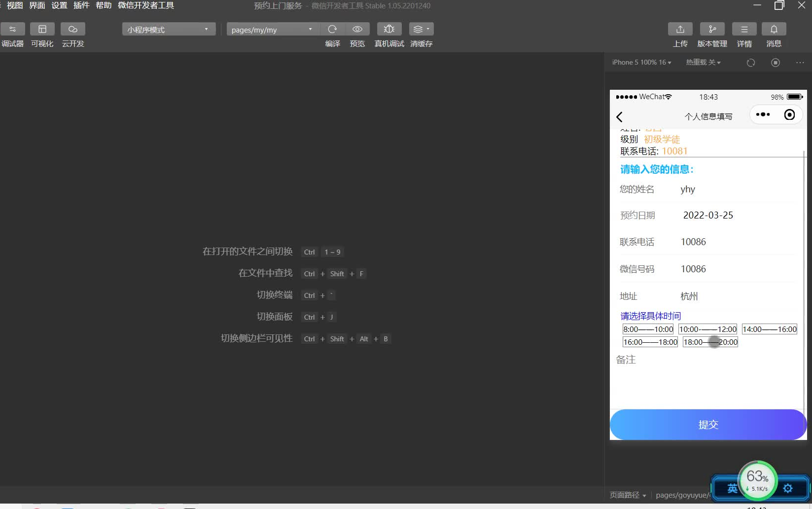The height and width of the screenshot is (509, 812).
Task: Start real device debugging (真机调试) icon
Action: tap(389, 29)
